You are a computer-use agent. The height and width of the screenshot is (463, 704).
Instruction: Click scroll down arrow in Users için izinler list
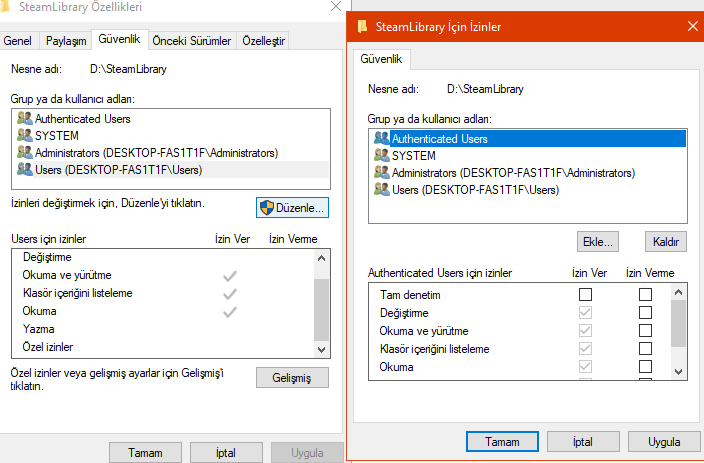pyautogui.click(x=321, y=349)
